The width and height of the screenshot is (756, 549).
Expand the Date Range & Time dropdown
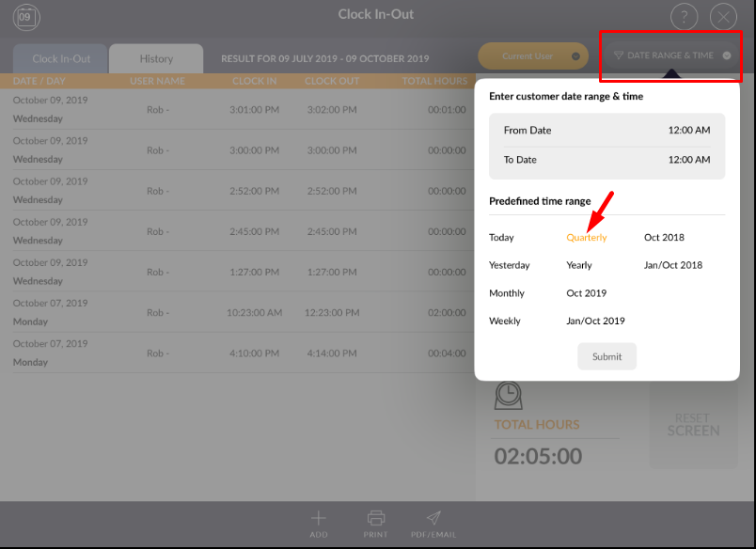click(x=671, y=55)
